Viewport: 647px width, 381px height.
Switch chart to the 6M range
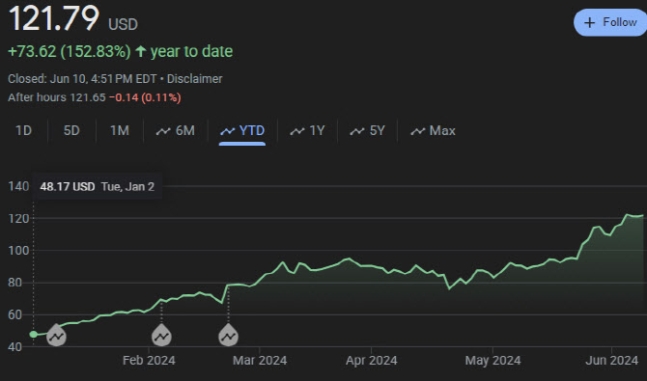[x=175, y=130]
